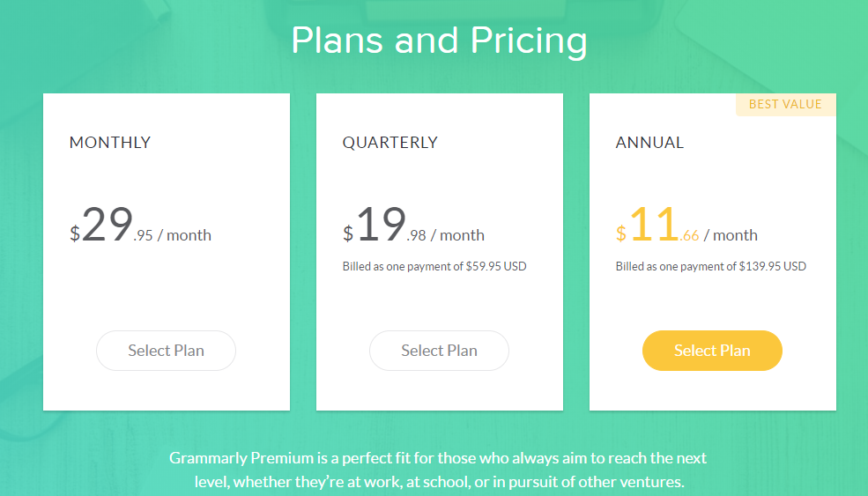Click the $19.98 / month price
Image resolution: width=868 pixels, height=496 pixels.
click(413, 225)
